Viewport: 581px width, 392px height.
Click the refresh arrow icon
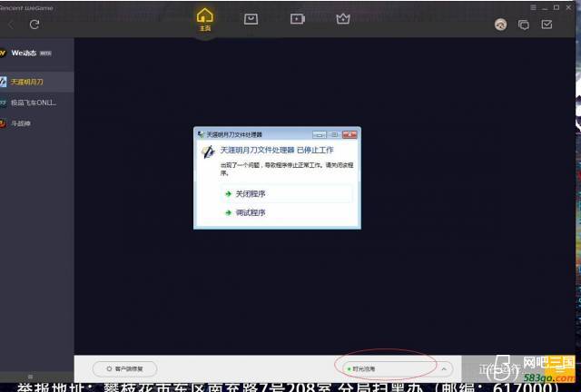coord(34,24)
